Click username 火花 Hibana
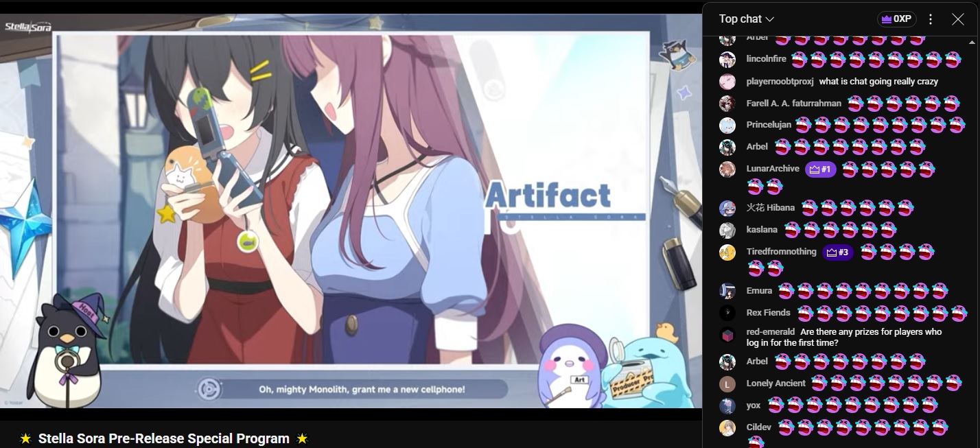980x448 pixels. [x=771, y=208]
